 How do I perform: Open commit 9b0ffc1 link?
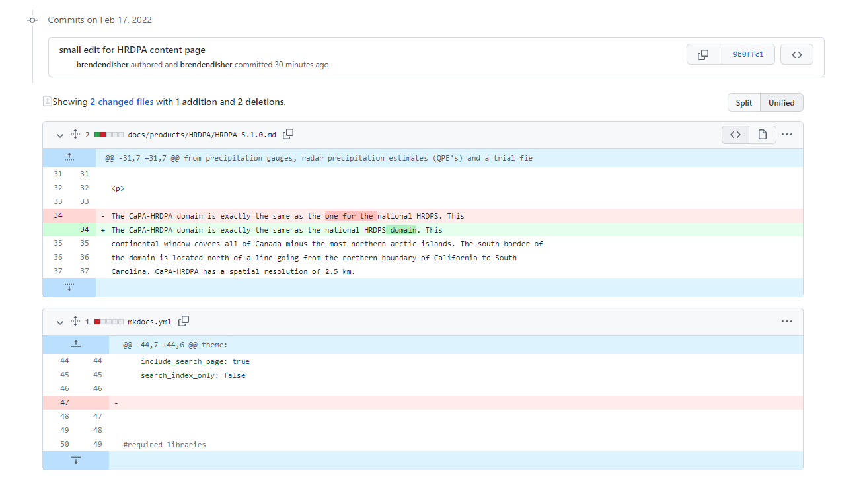point(748,55)
